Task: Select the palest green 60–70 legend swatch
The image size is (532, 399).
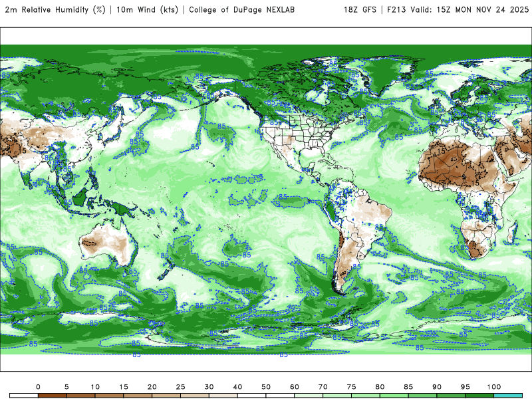Action: pyautogui.click(x=309, y=396)
